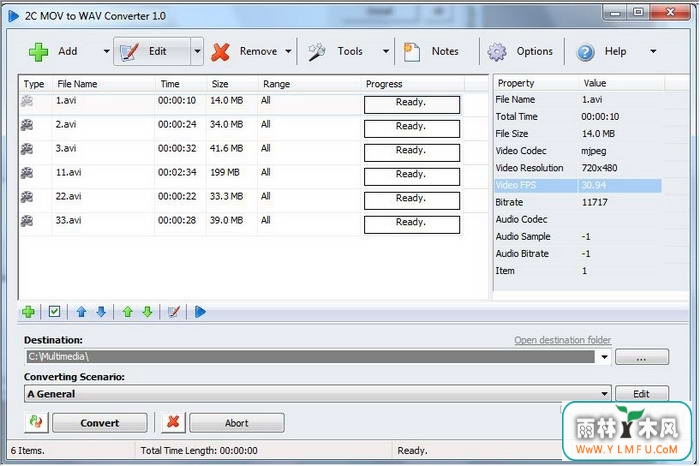Click Edit button next to Converting Scenario
This screenshot has height=466, width=700.
click(642, 394)
